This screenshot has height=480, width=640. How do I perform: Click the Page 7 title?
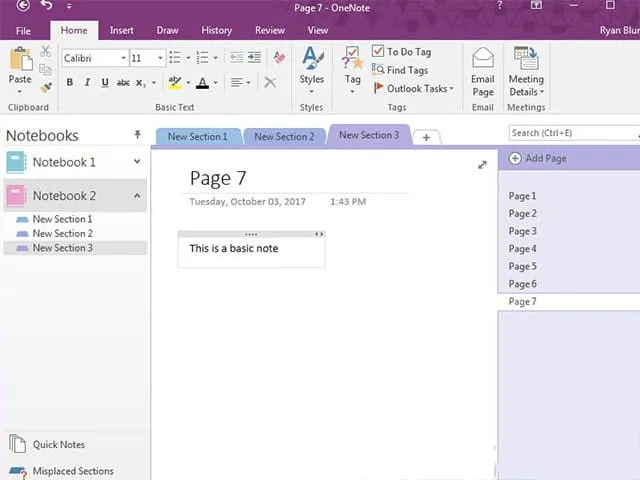218,178
